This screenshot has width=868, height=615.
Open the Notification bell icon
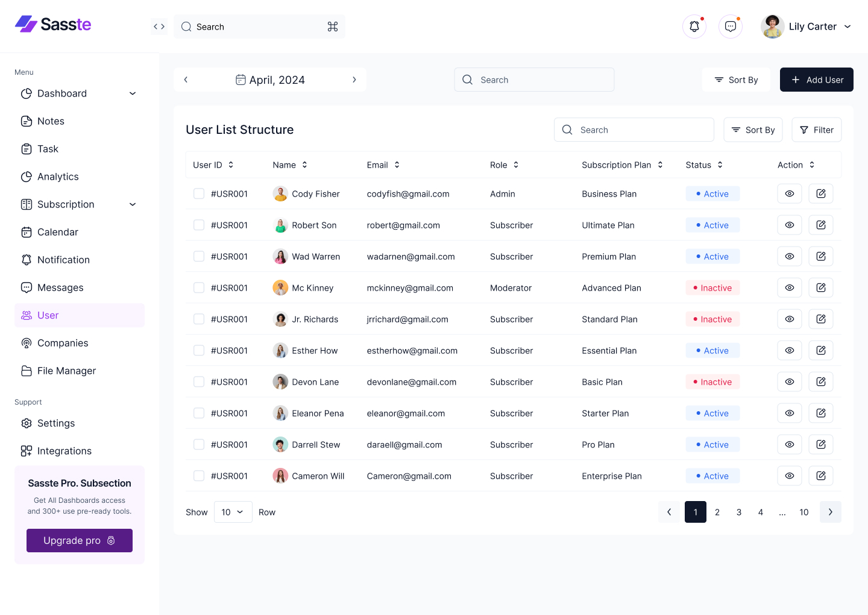tap(694, 26)
